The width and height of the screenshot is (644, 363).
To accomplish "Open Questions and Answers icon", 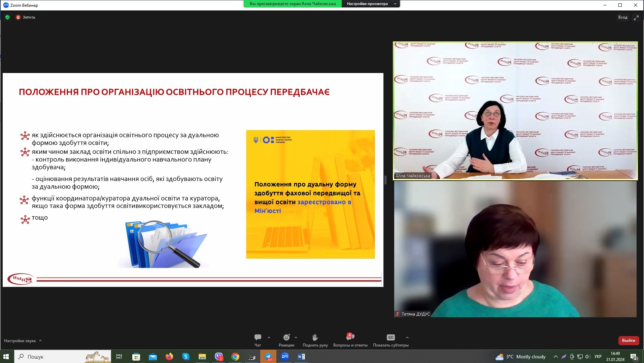I will point(350,337).
